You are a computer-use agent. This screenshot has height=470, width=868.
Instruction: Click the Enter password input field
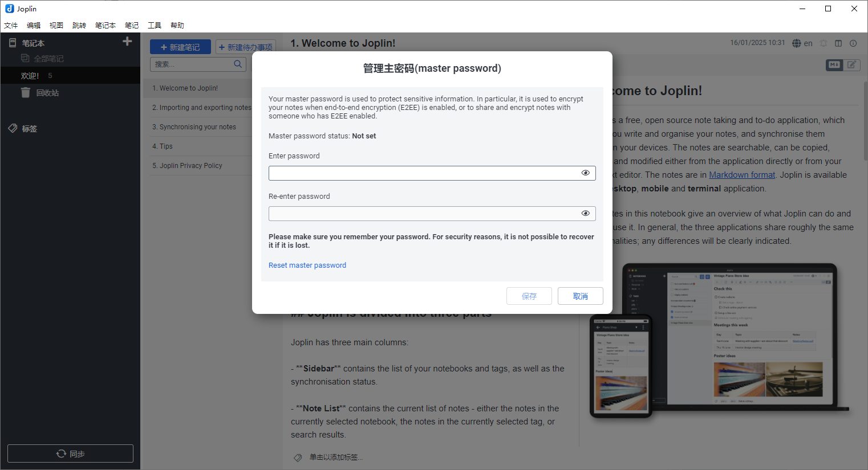point(432,173)
